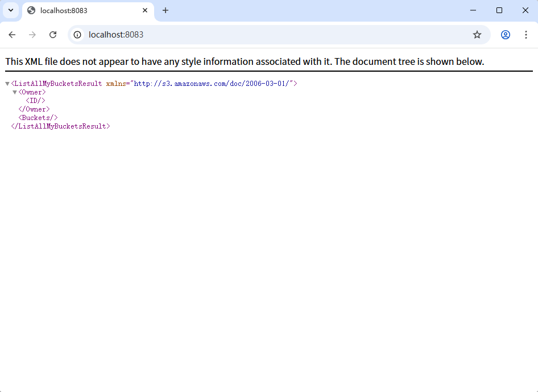
Task: Close the Chrome window
Action: tap(525, 10)
